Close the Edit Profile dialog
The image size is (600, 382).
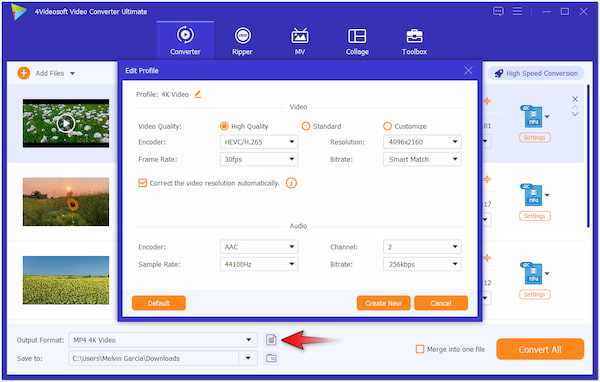pos(468,70)
